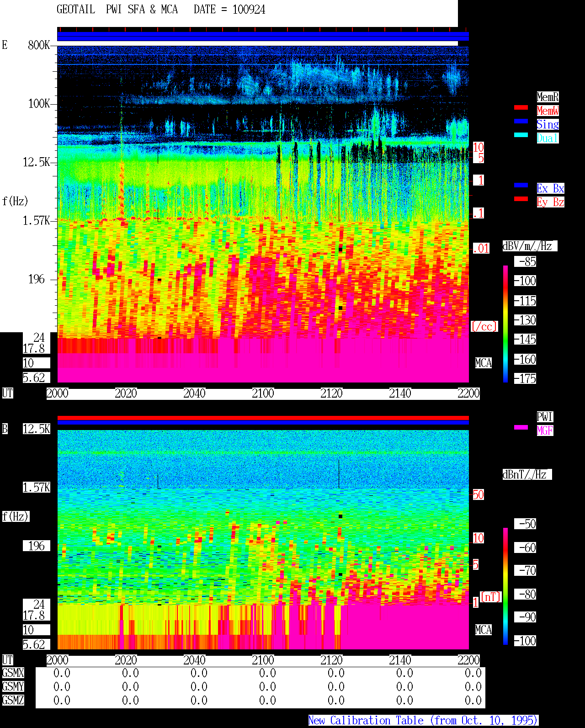Click the red [nT] unit label

tap(491, 597)
